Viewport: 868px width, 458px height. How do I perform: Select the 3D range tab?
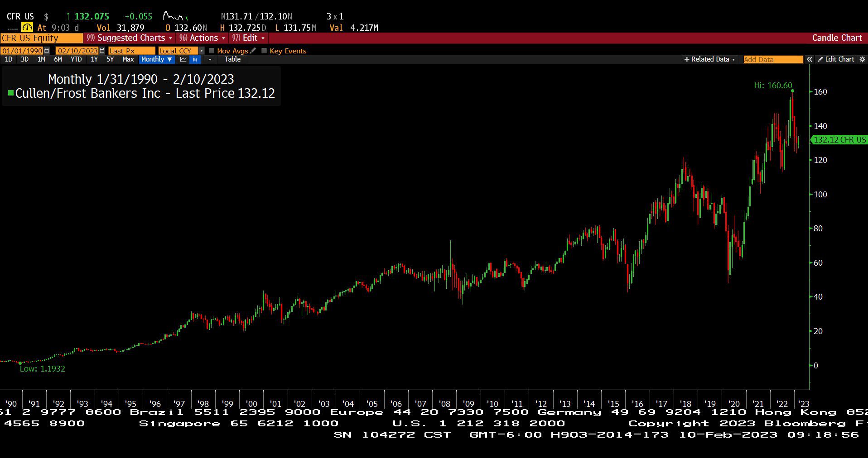click(x=25, y=59)
